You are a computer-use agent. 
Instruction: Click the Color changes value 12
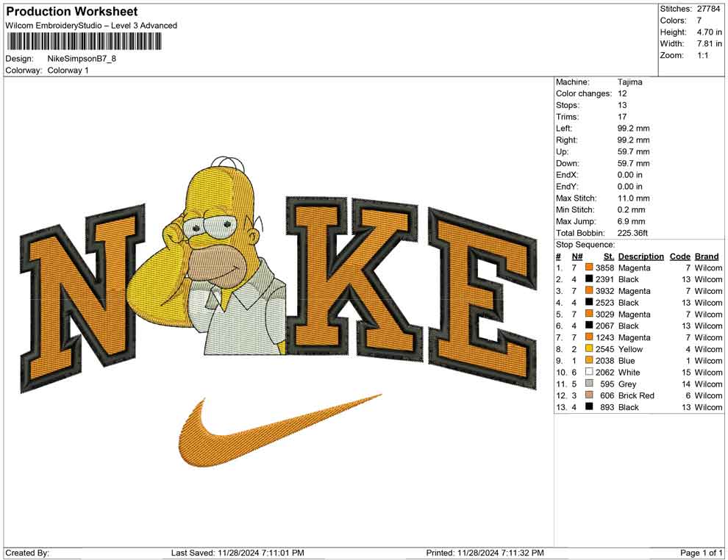click(x=622, y=94)
